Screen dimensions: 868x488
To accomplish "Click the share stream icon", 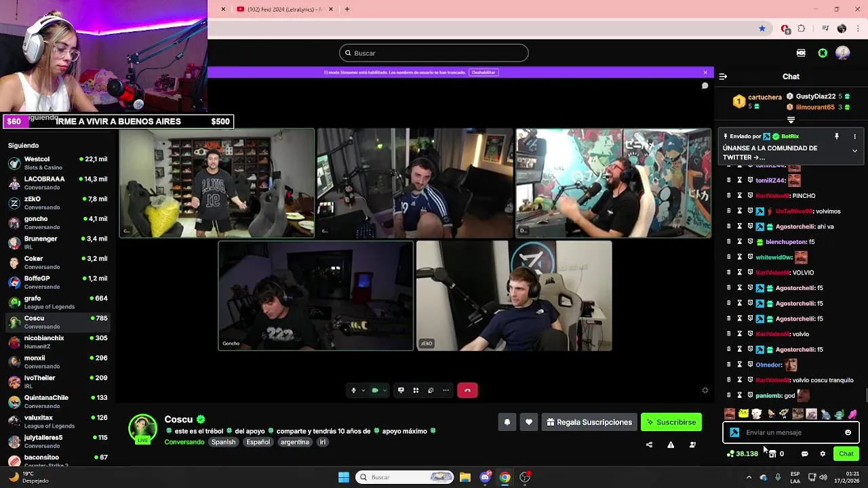I will (x=649, y=445).
